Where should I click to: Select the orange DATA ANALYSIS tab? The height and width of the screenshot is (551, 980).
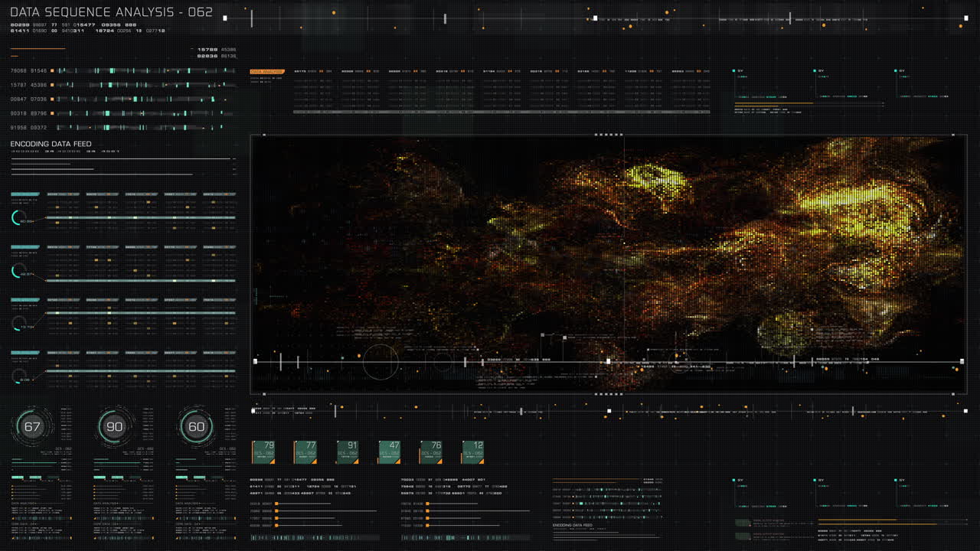tap(267, 71)
